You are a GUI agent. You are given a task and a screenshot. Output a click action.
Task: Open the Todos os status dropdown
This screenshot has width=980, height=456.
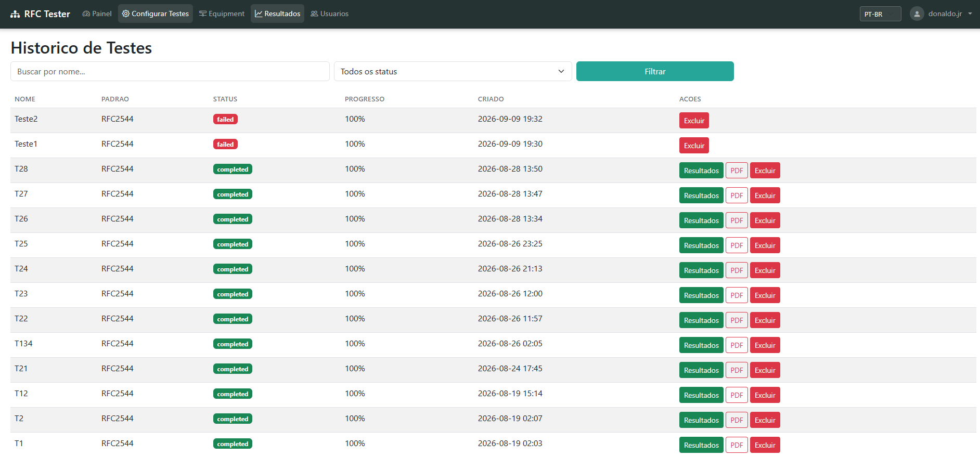click(x=453, y=71)
